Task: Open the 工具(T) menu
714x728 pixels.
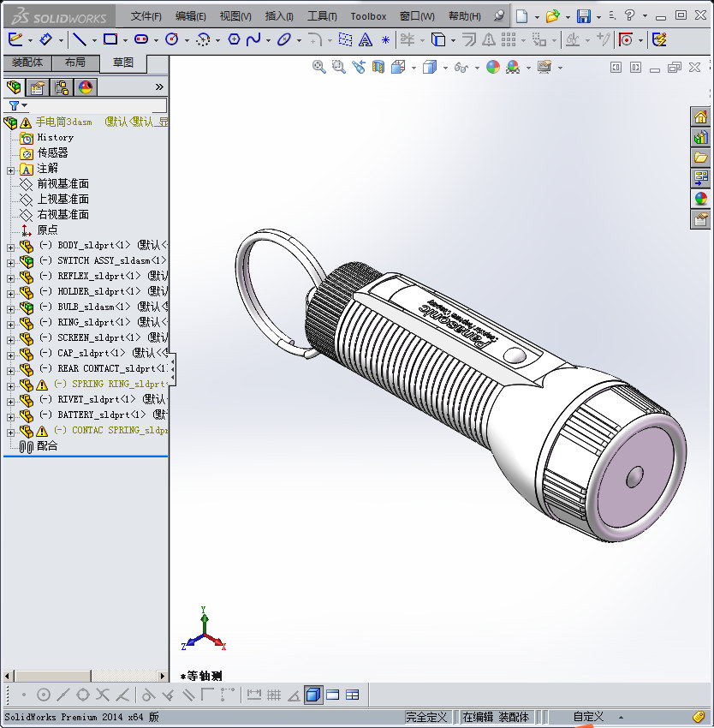Action: tap(322, 16)
